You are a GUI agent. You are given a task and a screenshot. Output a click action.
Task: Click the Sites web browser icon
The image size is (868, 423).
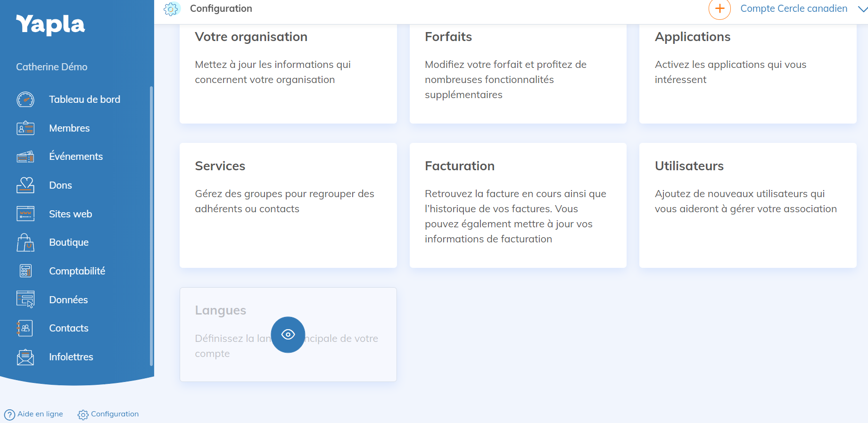(25, 214)
